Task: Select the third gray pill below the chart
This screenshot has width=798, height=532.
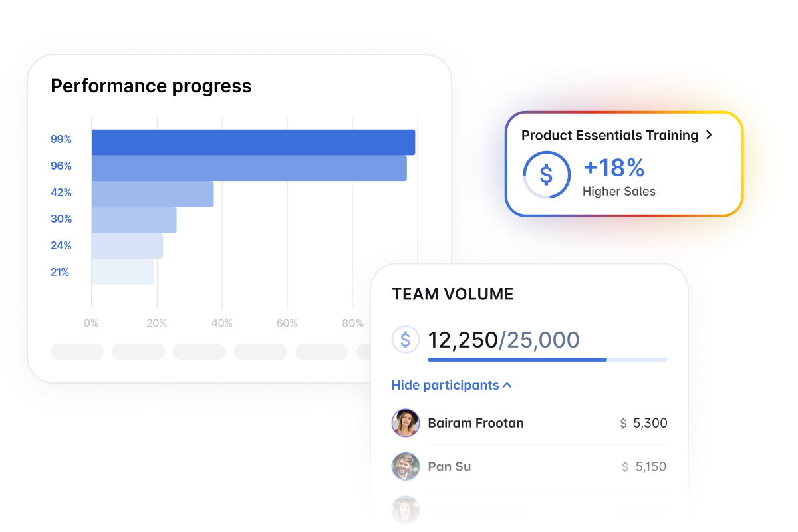Action: click(199, 352)
